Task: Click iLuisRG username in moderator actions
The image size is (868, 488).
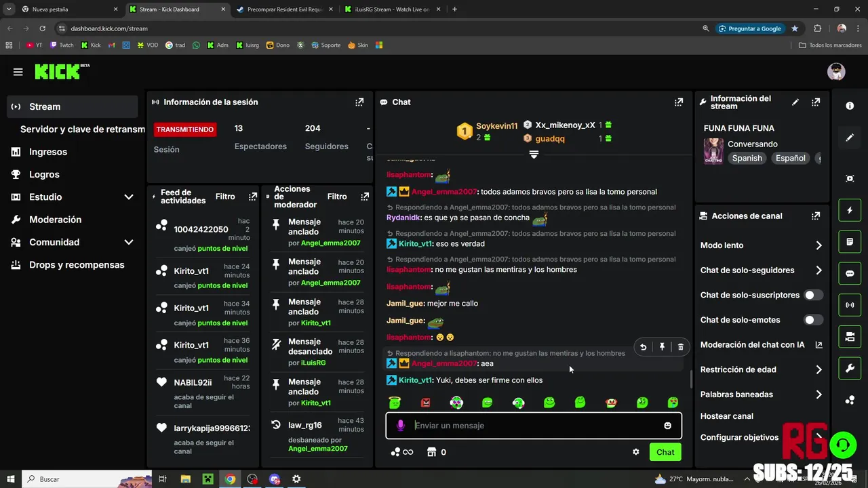Action: coord(313,363)
